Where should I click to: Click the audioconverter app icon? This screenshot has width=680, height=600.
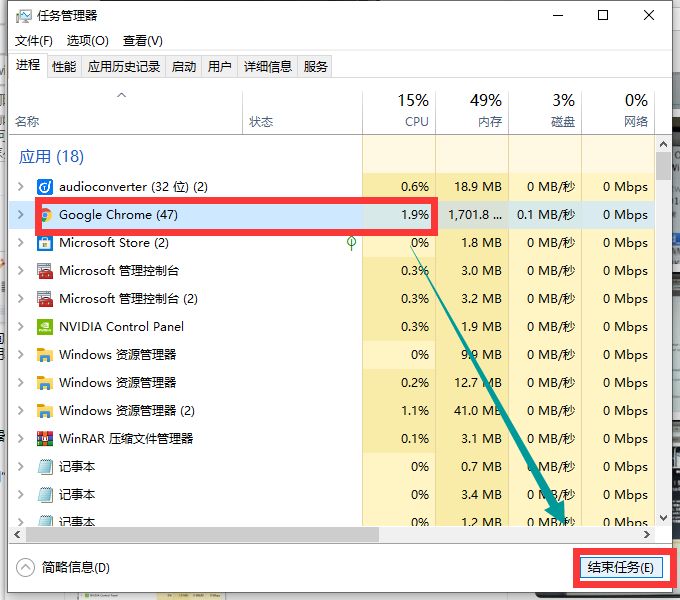point(45,187)
